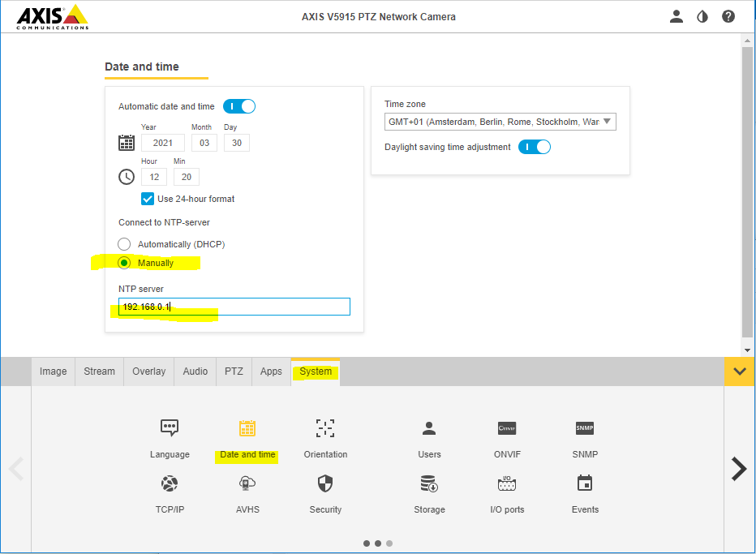This screenshot has width=756, height=554.
Task: Click scrollbar up arrow
Action: pyautogui.click(x=747, y=41)
